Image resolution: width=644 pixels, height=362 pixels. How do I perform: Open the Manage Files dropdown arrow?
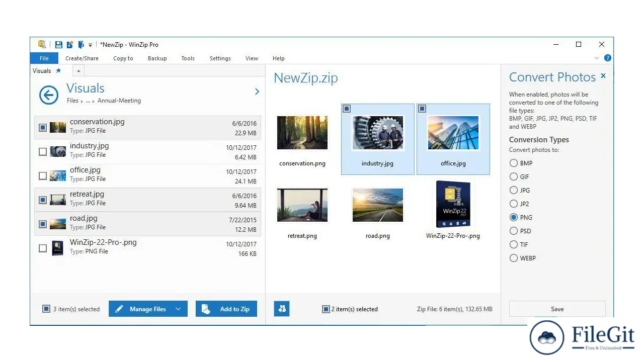pyautogui.click(x=178, y=309)
